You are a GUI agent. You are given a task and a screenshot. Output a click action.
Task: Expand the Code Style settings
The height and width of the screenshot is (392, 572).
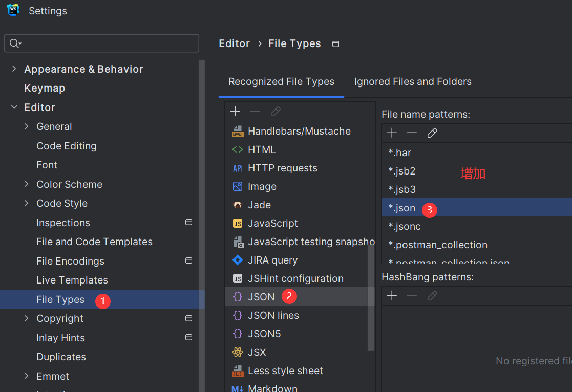pyautogui.click(x=27, y=203)
